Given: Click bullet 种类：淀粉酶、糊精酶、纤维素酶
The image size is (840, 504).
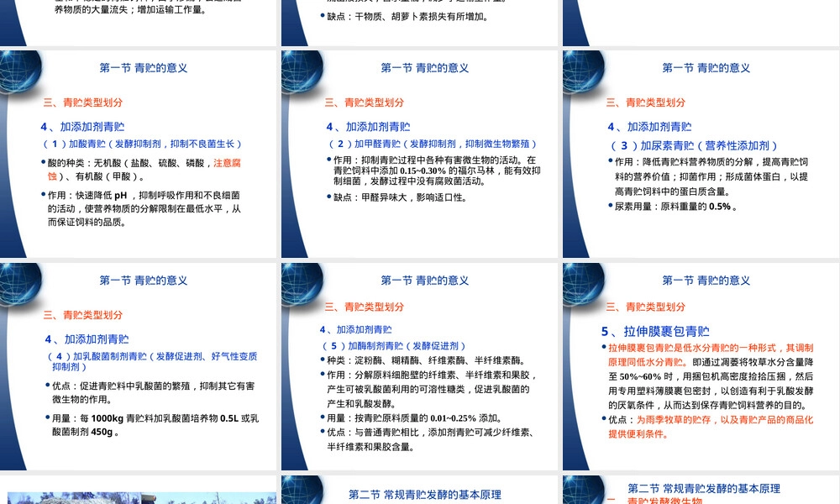Looking at the screenshot, I should [x=423, y=360].
